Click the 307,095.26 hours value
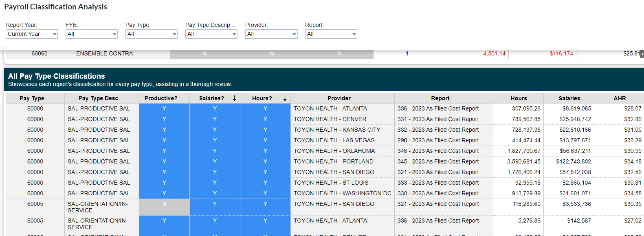Image resolution: width=644 pixels, height=236 pixels. [x=526, y=108]
